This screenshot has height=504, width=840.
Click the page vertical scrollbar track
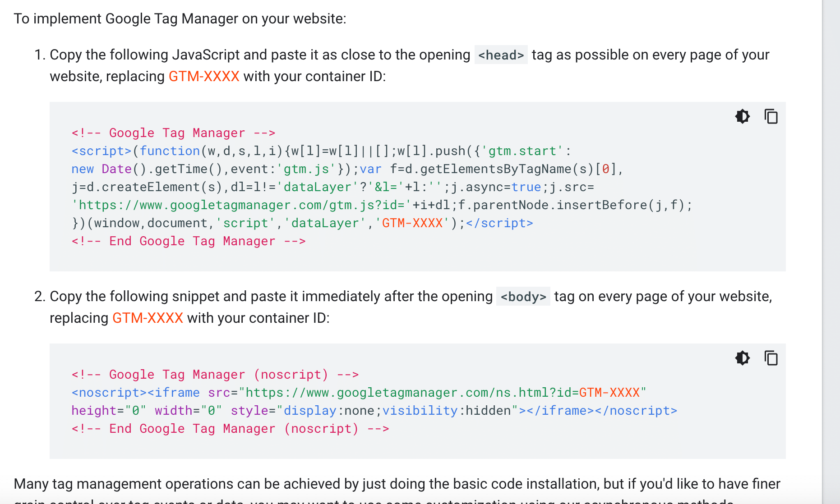[x=831, y=252]
